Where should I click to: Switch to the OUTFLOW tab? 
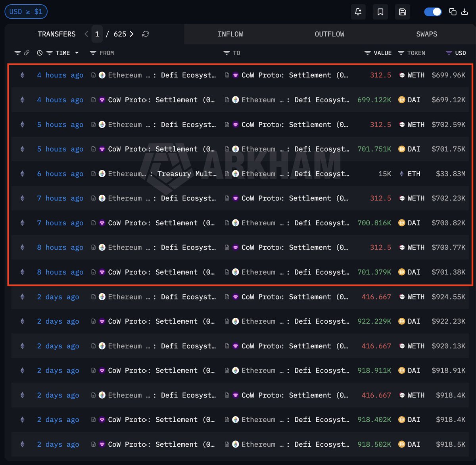click(329, 34)
